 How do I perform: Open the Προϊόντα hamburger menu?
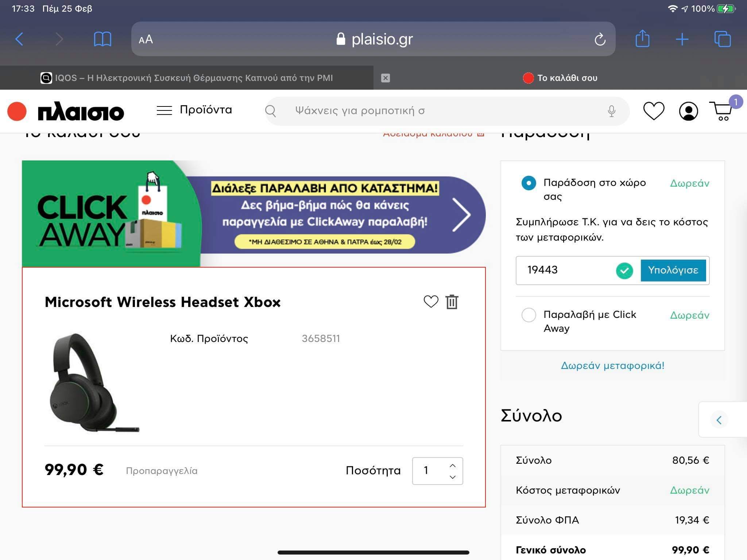pyautogui.click(x=194, y=110)
